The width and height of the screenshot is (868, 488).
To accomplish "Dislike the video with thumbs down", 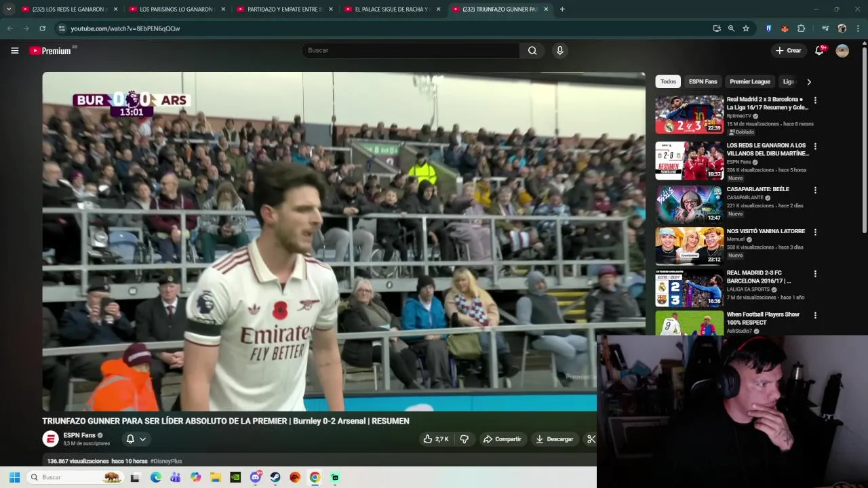I will [465, 439].
